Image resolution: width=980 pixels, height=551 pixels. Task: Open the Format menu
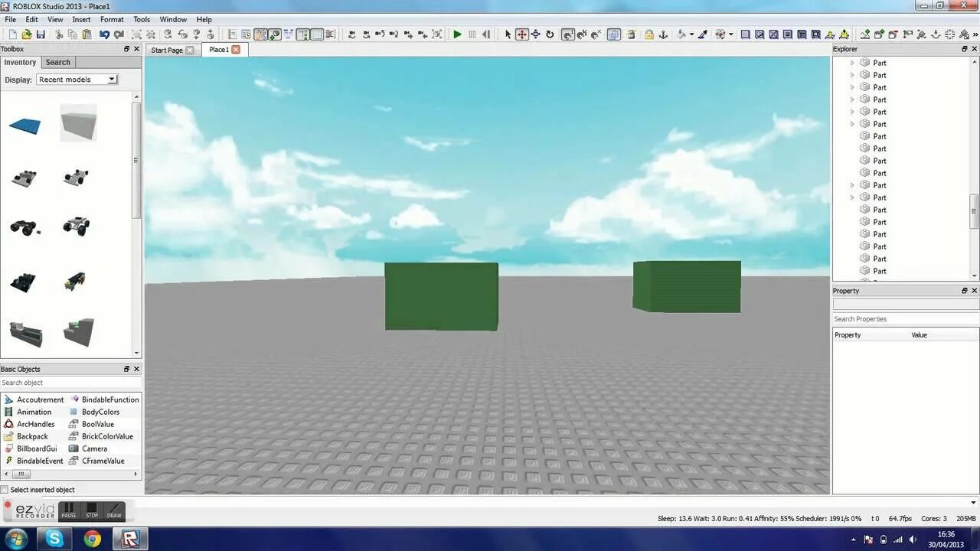(112, 19)
